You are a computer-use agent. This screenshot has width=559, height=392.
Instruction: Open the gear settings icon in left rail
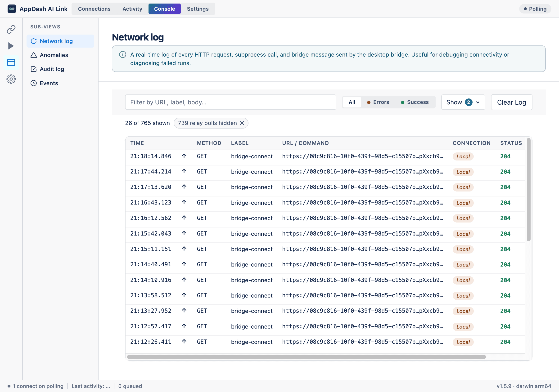click(x=11, y=79)
